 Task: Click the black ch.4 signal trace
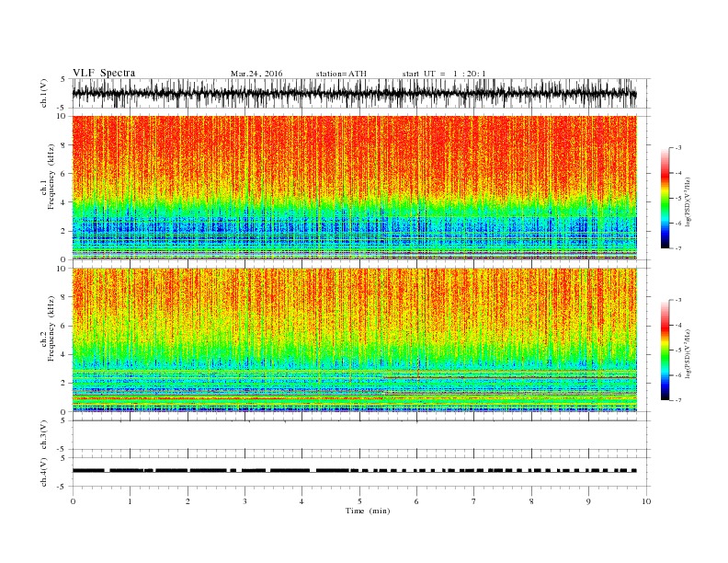coord(354,470)
